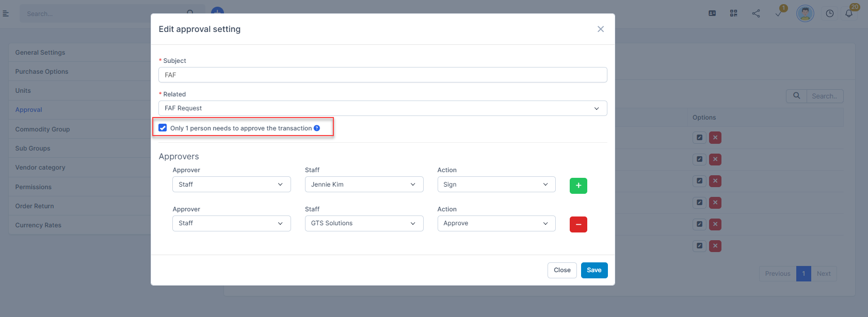Image resolution: width=868 pixels, height=317 pixels.
Task: Open the checkmark tasks icon
Action: (x=779, y=13)
